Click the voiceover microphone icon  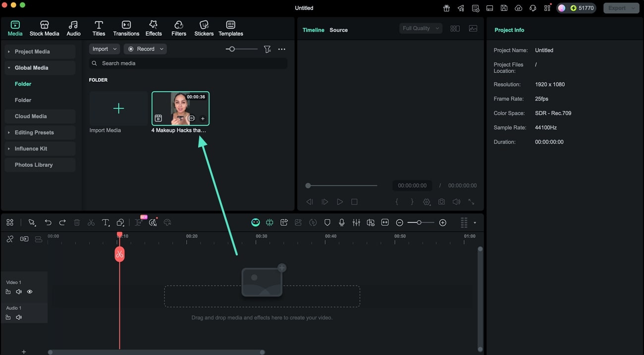coord(342,222)
